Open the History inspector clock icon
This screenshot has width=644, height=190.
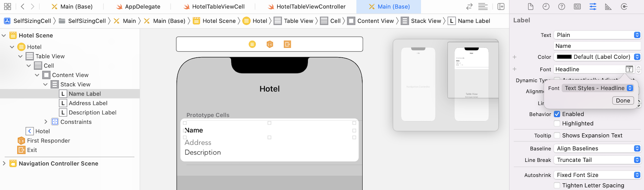pyautogui.click(x=546, y=7)
